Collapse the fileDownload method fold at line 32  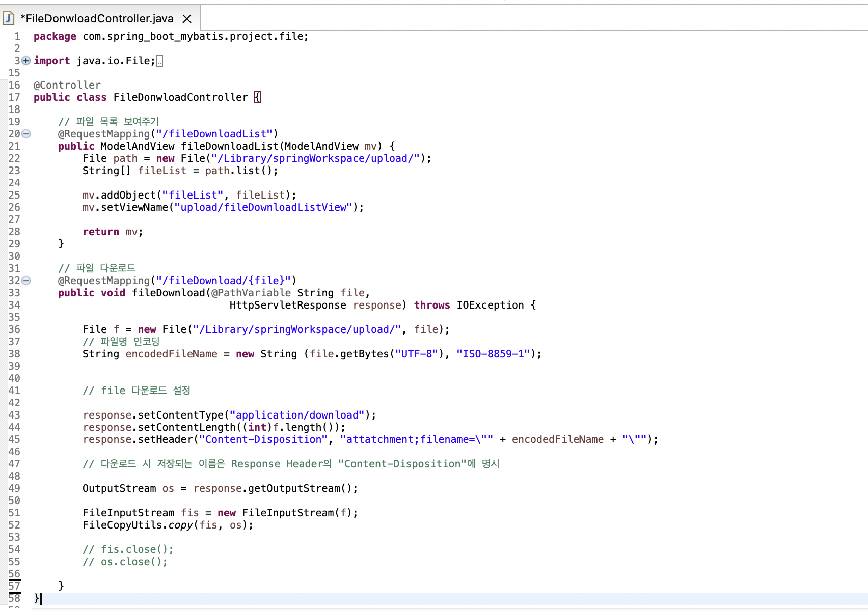point(25,281)
